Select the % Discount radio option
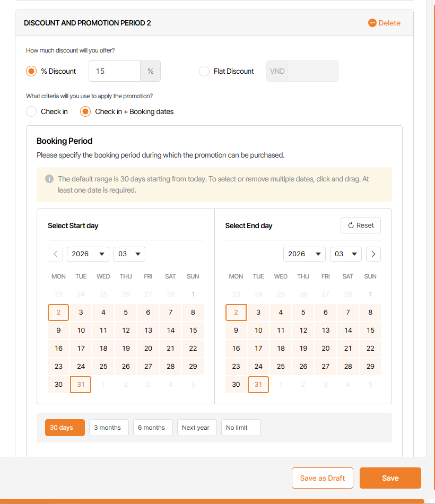The width and height of the screenshot is (435, 504). click(32, 71)
